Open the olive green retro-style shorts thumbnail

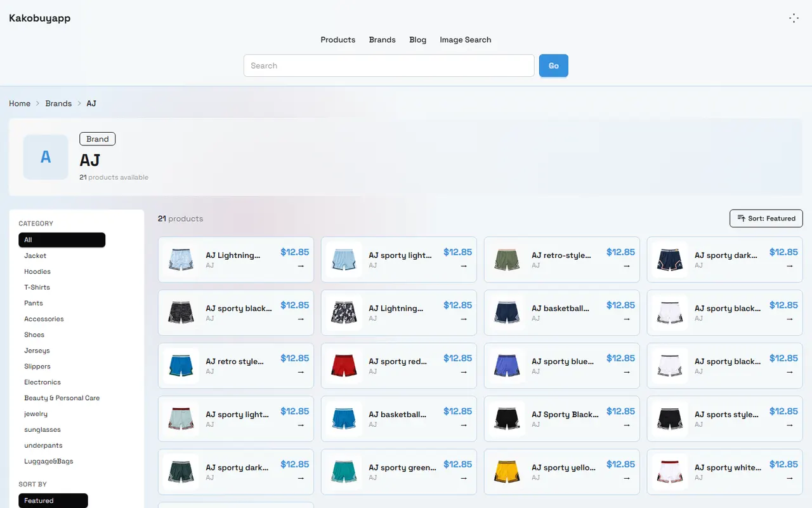click(x=507, y=260)
